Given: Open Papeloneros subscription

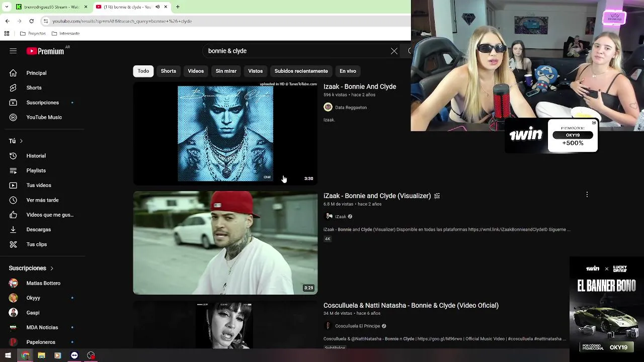Looking at the screenshot, I should (41, 342).
